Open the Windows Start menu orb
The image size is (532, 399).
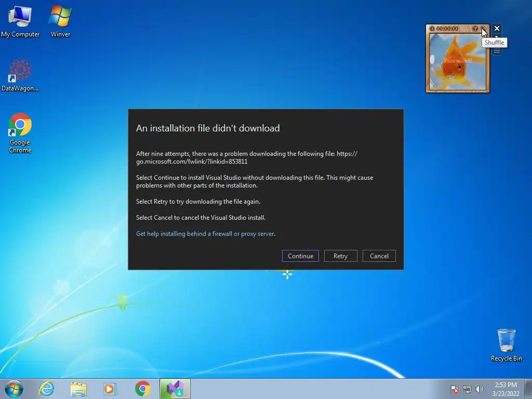[14, 389]
